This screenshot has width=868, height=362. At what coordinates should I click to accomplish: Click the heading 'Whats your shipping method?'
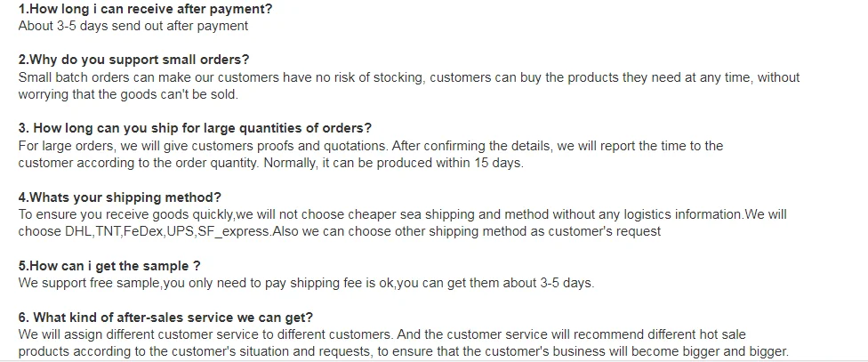[119, 197]
